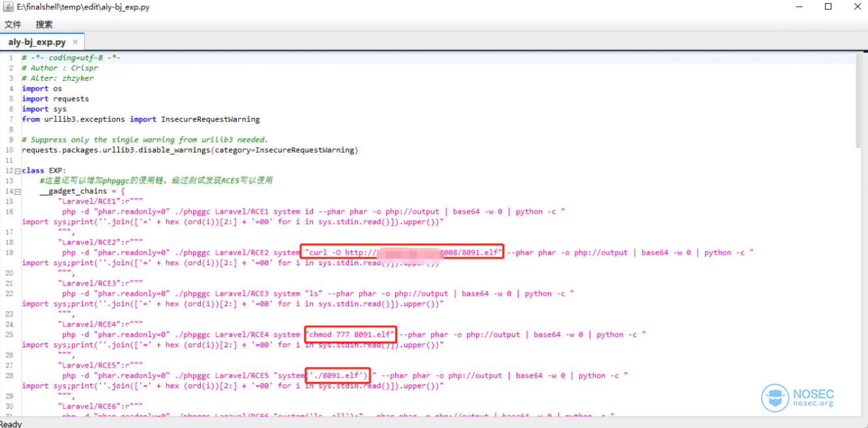This screenshot has height=428, width=868.
Task: Maximize the editor window
Action: click(828, 7)
